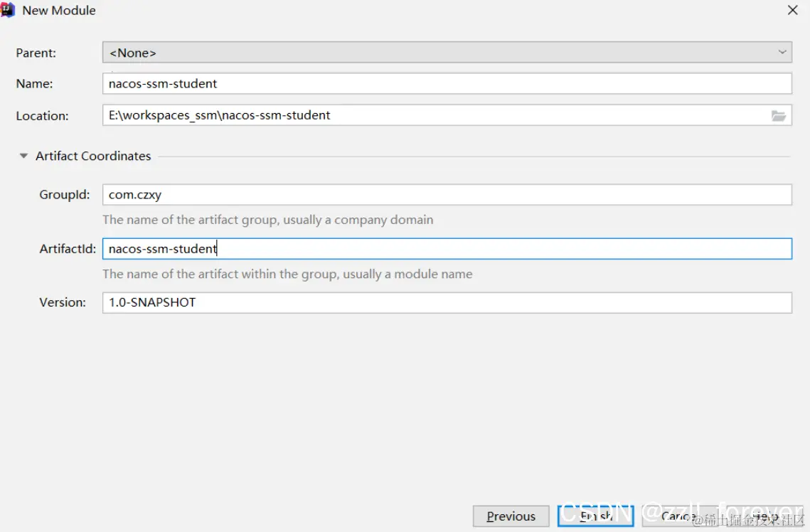Click the Cancel button

679,516
